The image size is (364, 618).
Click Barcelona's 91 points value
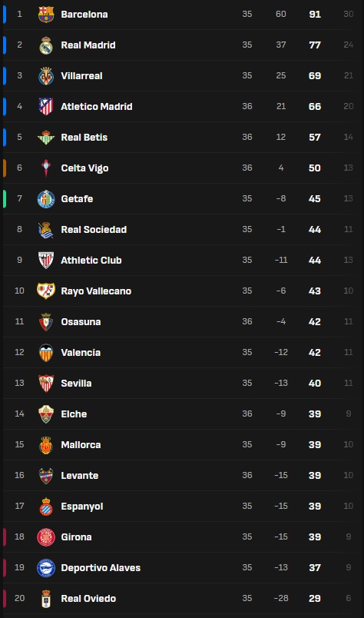point(315,15)
